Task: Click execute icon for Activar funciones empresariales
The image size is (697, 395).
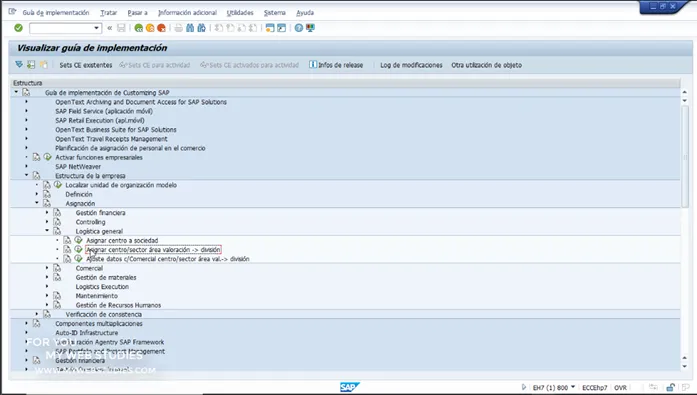Action: [x=48, y=157]
